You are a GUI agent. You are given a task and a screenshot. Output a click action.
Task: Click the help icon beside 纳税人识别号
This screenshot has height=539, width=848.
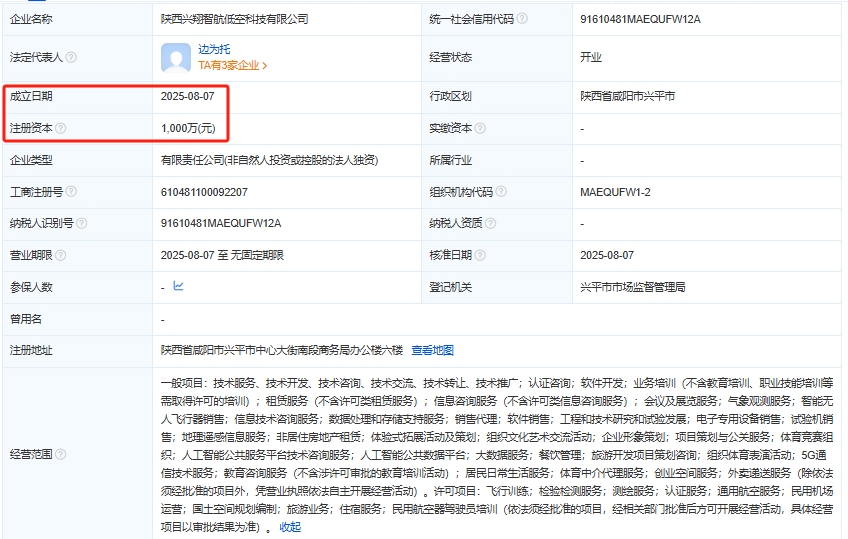coord(81,223)
